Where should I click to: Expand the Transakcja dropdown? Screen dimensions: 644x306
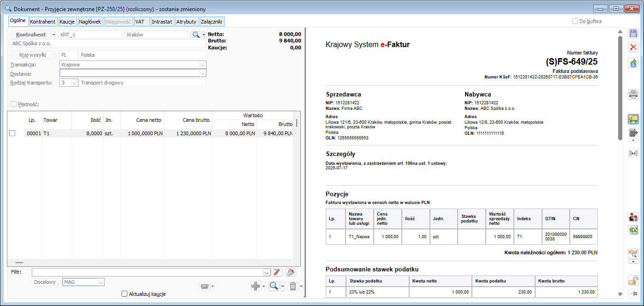pyautogui.click(x=202, y=65)
